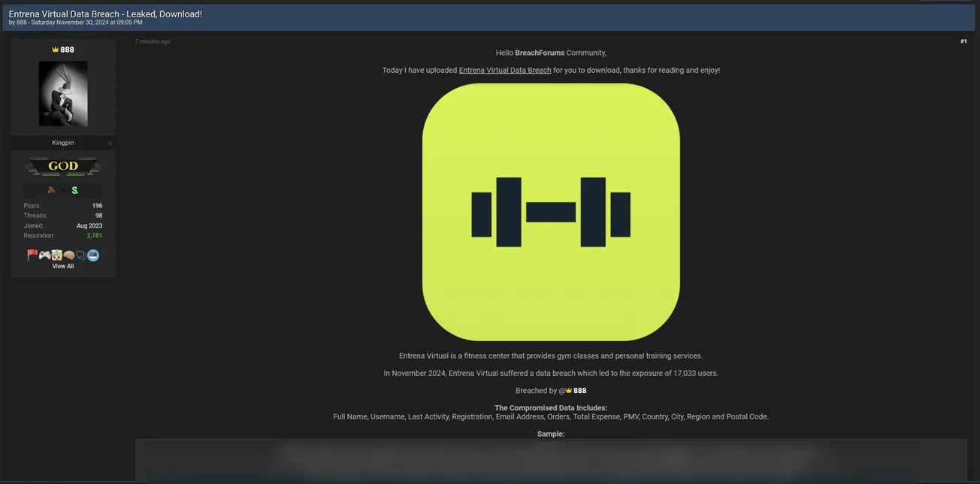Open the #1 post permalink
Viewport: 980px width, 484px height.
(x=963, y=41)
